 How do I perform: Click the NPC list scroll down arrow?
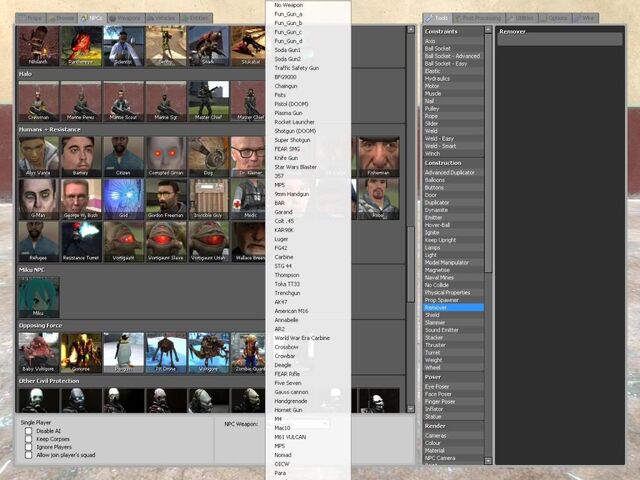tap(411, 409)
